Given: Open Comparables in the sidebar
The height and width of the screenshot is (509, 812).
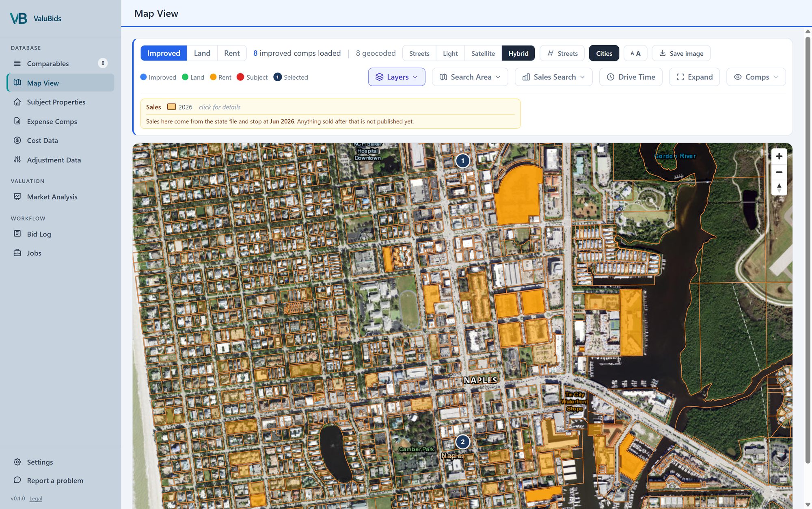Looking at the screenshot, I should pyautogui.click(x=60, y=63).
